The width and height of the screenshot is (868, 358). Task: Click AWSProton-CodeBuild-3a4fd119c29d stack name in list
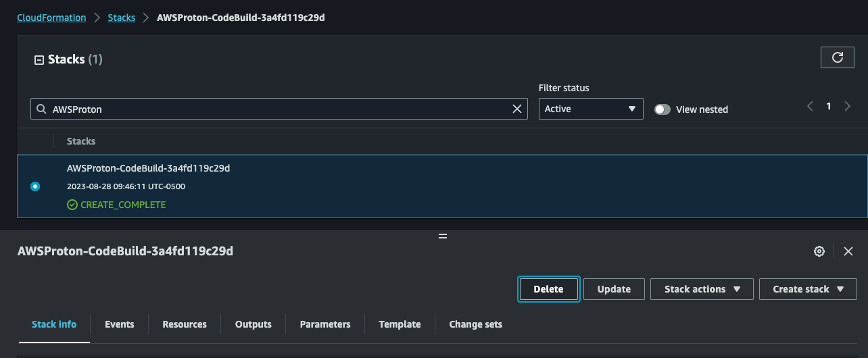[149, 168]
